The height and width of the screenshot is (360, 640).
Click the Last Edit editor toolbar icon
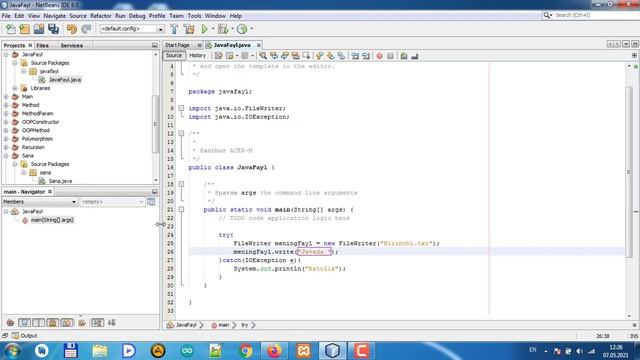pos(218,56)
